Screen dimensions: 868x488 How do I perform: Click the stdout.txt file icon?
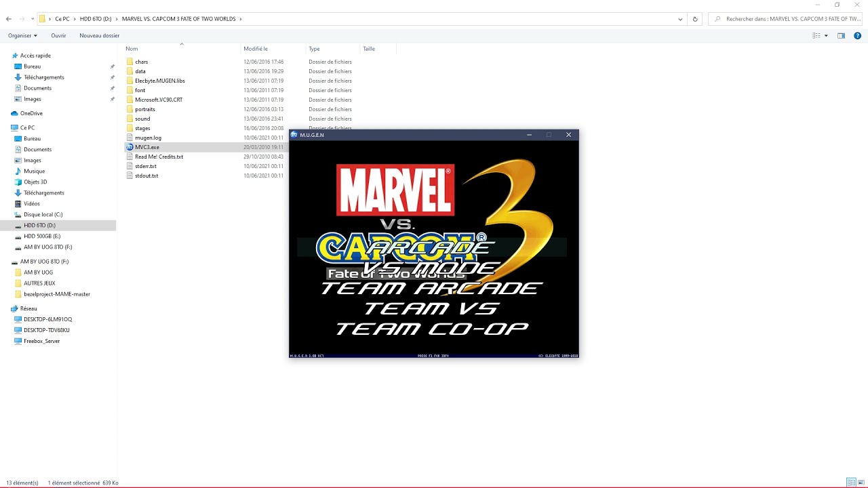[130, 176]
